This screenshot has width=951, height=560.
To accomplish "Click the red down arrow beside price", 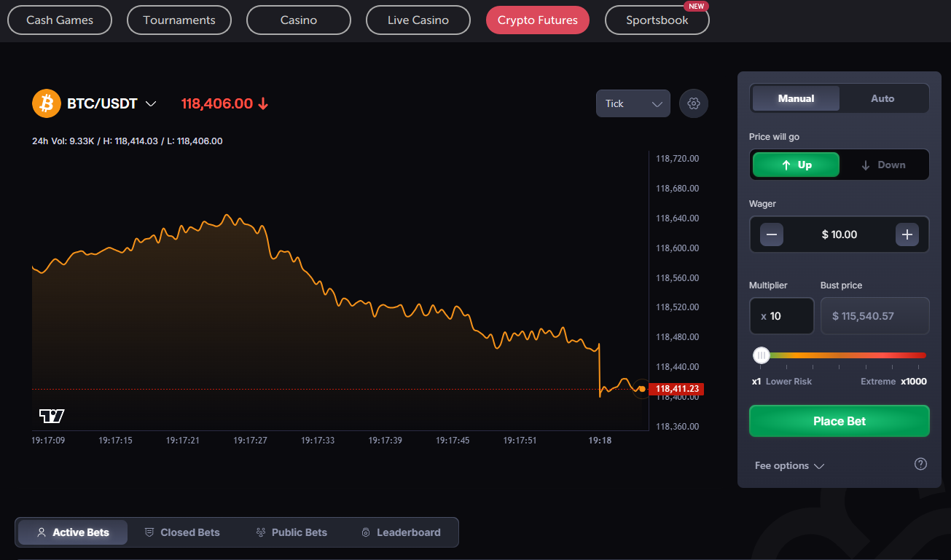I will (263, 103).
